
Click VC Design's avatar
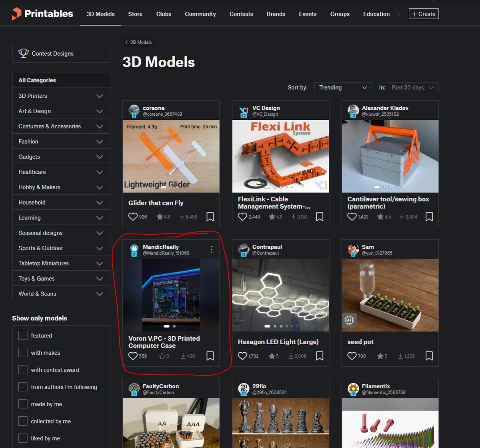click(x=244, y=110)
